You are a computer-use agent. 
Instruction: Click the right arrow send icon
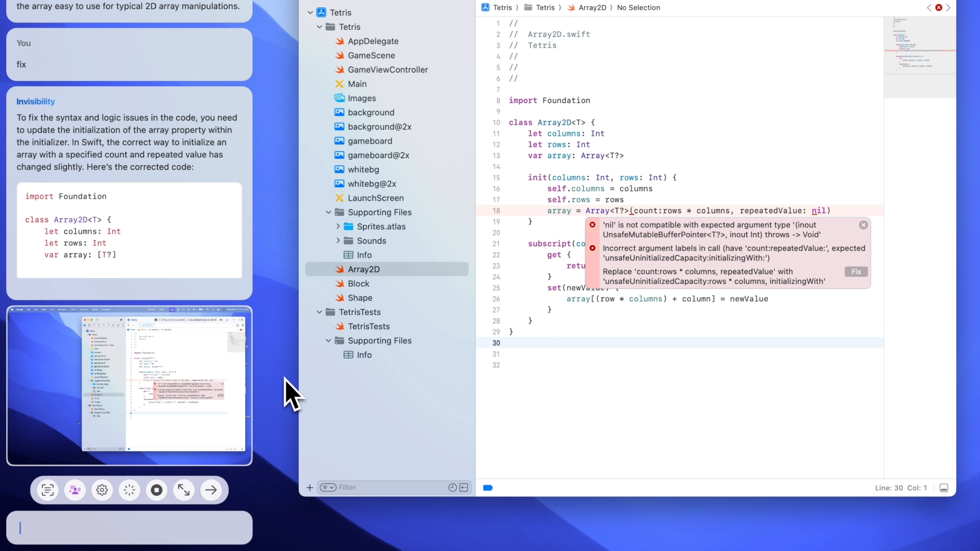pos(211,490)
